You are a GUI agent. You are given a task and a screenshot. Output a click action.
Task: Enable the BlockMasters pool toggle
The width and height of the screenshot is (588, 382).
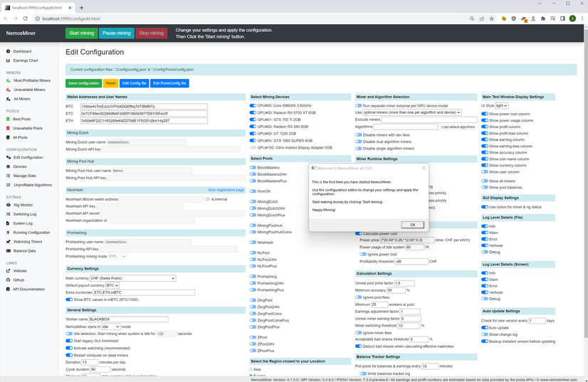[x=253, y=168]
